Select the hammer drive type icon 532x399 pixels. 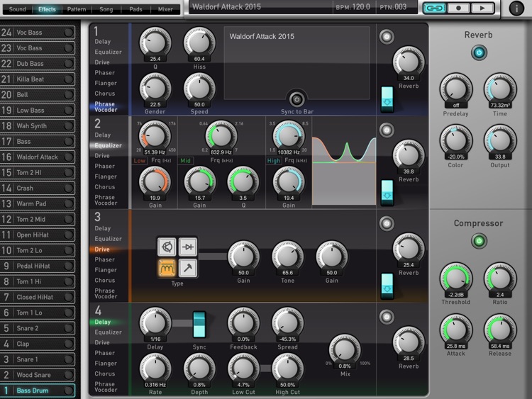click(188, 268)
